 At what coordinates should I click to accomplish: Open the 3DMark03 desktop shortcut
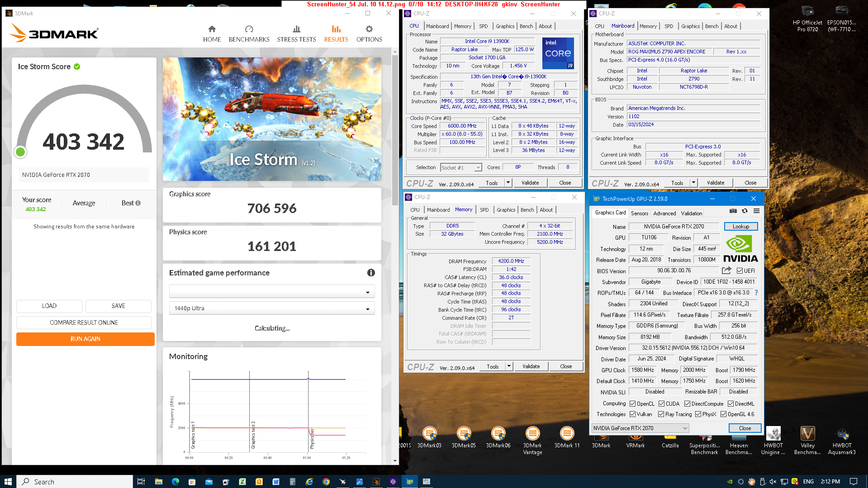click(429, 438)
